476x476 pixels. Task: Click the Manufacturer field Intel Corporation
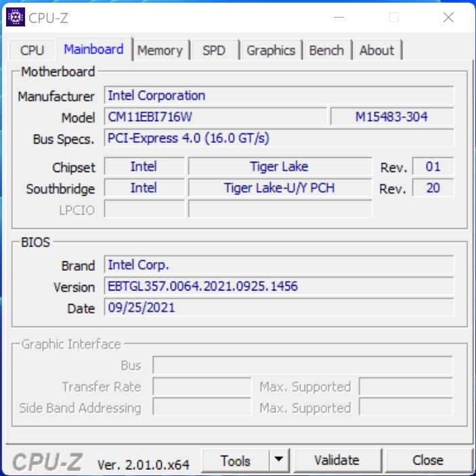pos(279,95)
